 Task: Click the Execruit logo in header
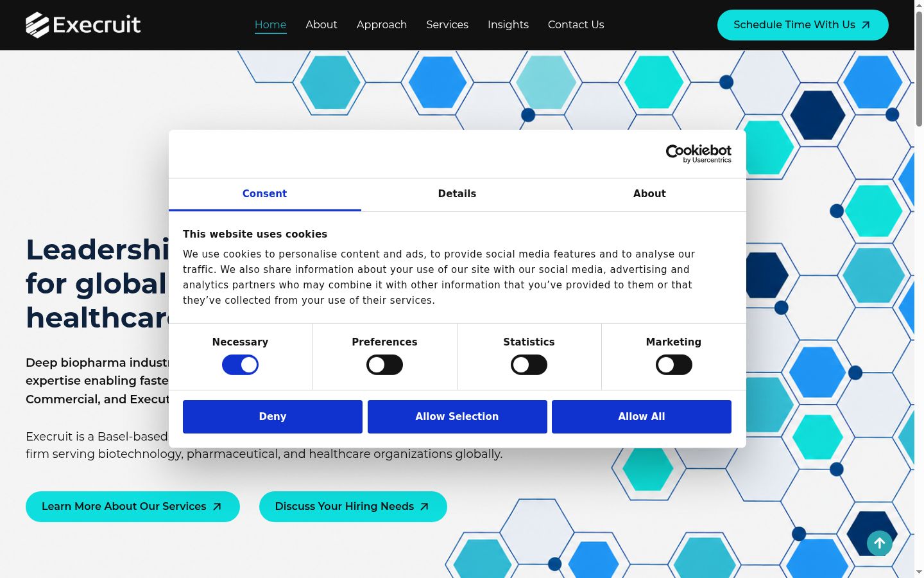pos(83,25)
